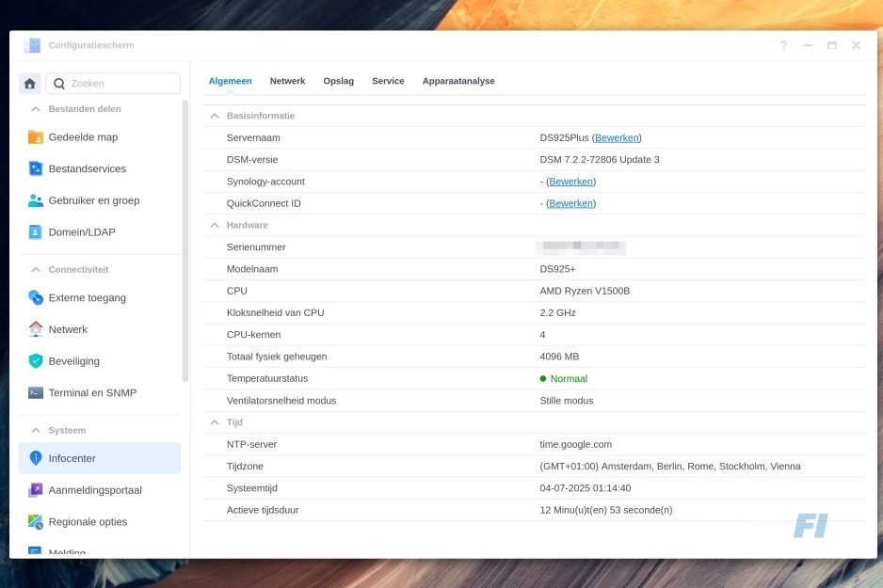Viewport: 883px width, 588px height.
Task: Select the Infocenter icon
Action: click(36, 458)
